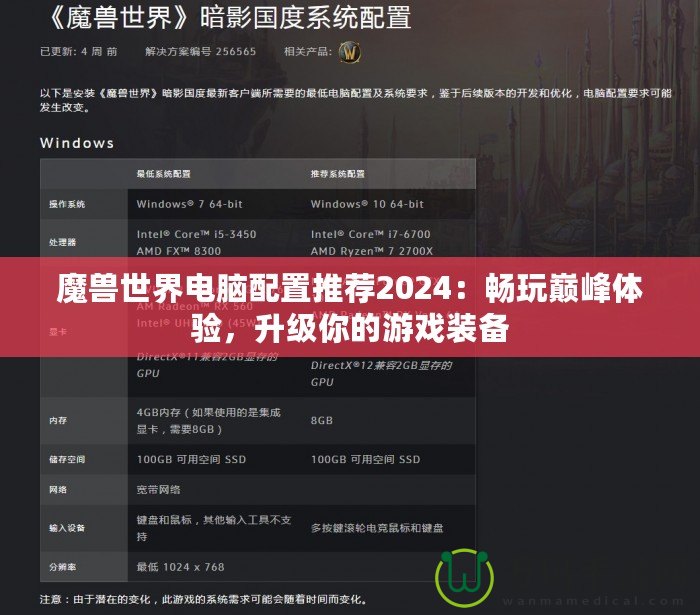Click the 魔兽世界电脑配置推荐2024 banner headline
This screenshot has height=615, width=700.
point(350,308)
